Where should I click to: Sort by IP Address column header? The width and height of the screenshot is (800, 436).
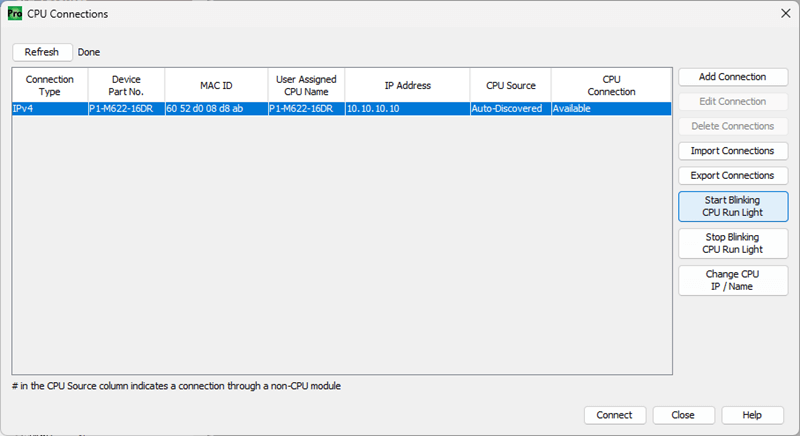(407, 85)
